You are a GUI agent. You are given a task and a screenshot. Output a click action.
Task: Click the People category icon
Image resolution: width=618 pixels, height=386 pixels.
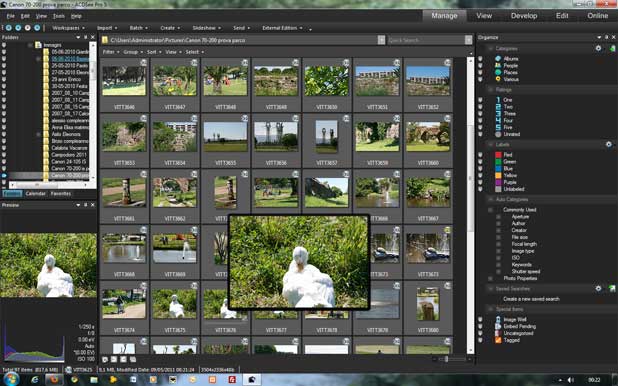(498, 65)
